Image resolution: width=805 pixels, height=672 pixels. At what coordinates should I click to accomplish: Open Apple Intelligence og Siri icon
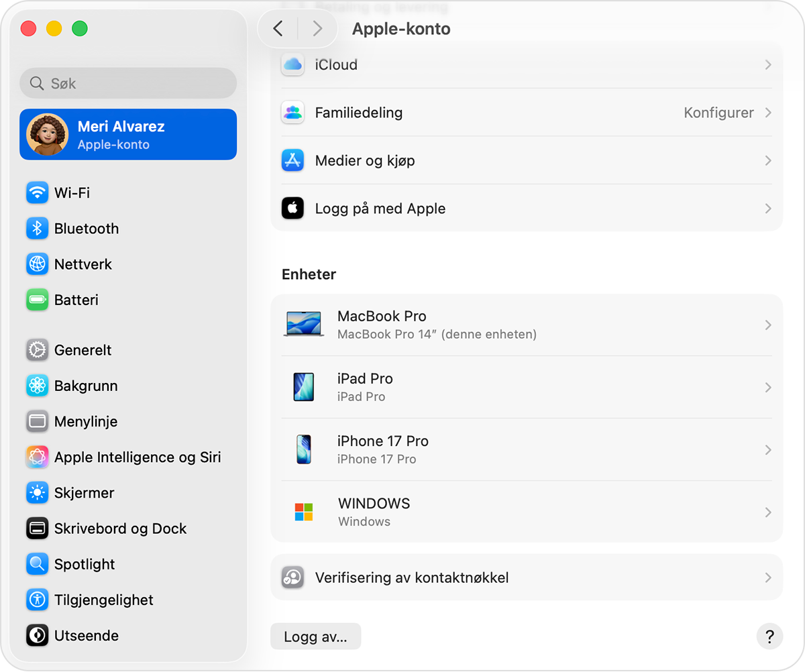[38, 457]
